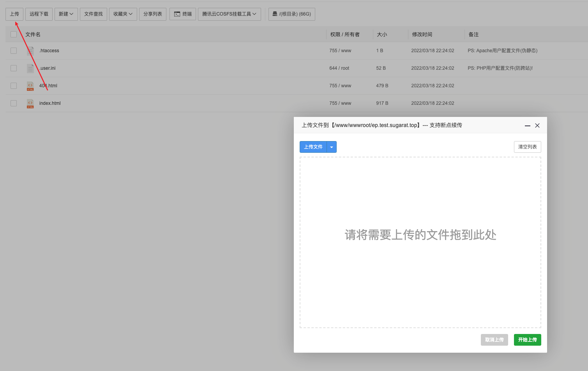Screen dimensions: 588x371
Task: Start upload with 开始上传 button
Action: pos(528,340)
